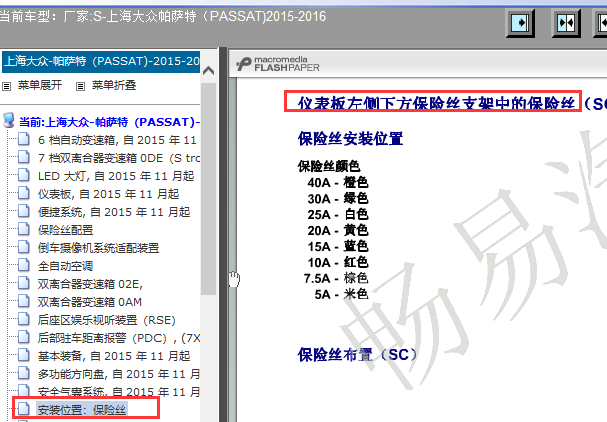Screen dimensions: 607x422
Task: Click the vertical splitter between panels
Action: (x=223, y=235)
